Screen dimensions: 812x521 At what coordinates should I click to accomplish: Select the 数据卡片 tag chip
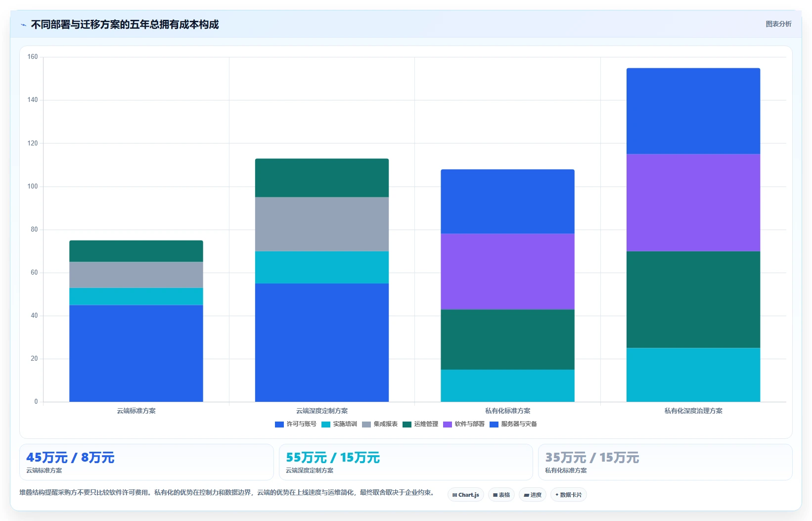click(x=569, y=495)
